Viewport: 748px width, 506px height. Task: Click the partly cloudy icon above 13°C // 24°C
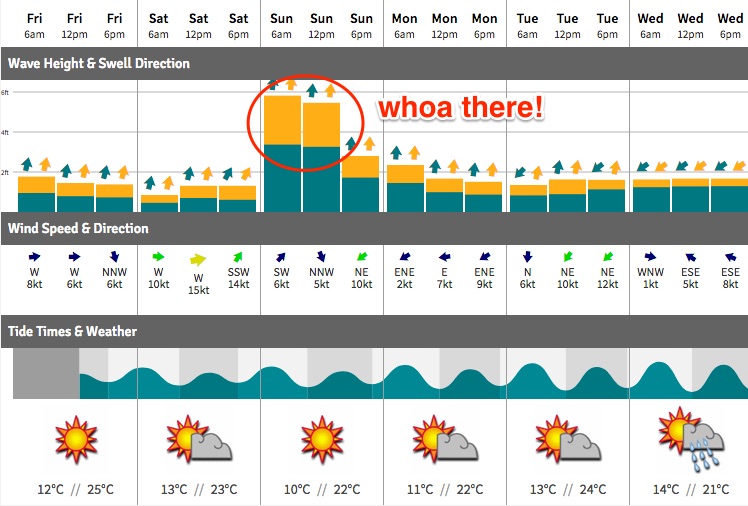coord(568,439)
